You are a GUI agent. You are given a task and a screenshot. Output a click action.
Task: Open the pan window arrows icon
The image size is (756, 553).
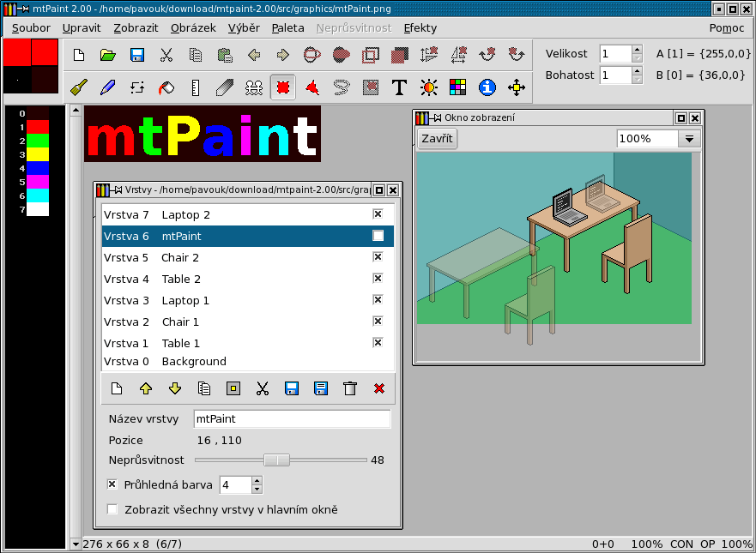click(517, 87)
